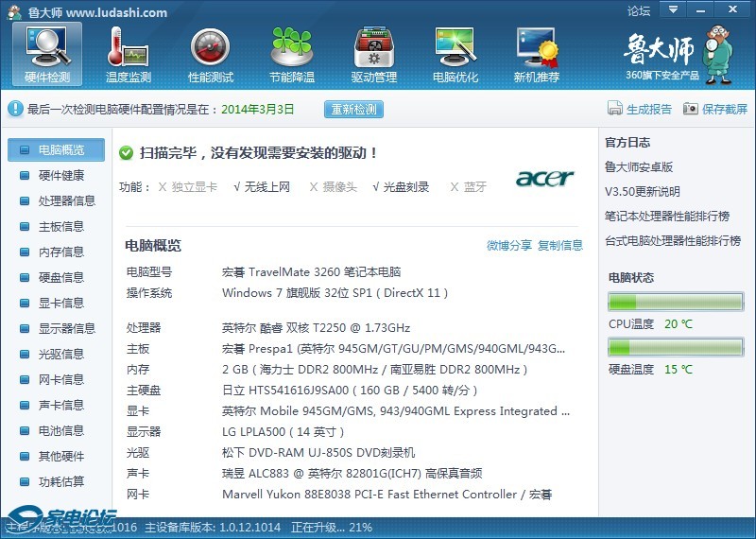Open the 电脑优化 PC optimization section
Image resolution: width=756 pixels, height=539 pixels.
(455, 53)
